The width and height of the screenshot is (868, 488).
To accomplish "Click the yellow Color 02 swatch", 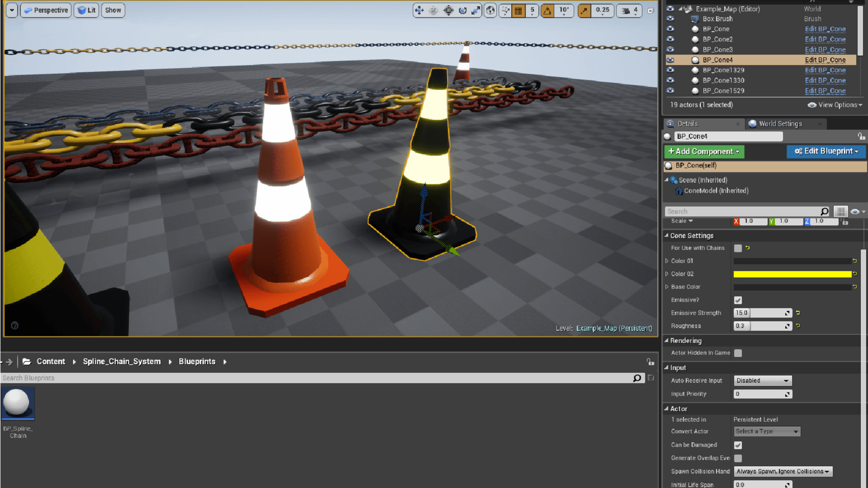I will tap(793, 274).
